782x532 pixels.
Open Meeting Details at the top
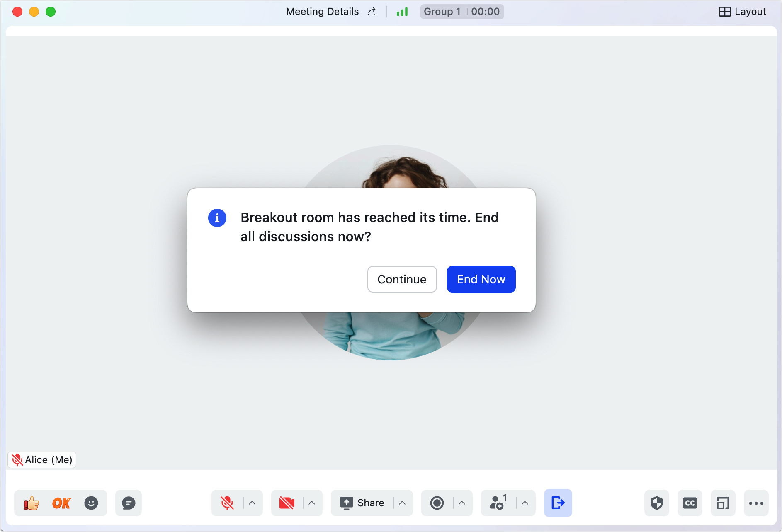(323, 12)
